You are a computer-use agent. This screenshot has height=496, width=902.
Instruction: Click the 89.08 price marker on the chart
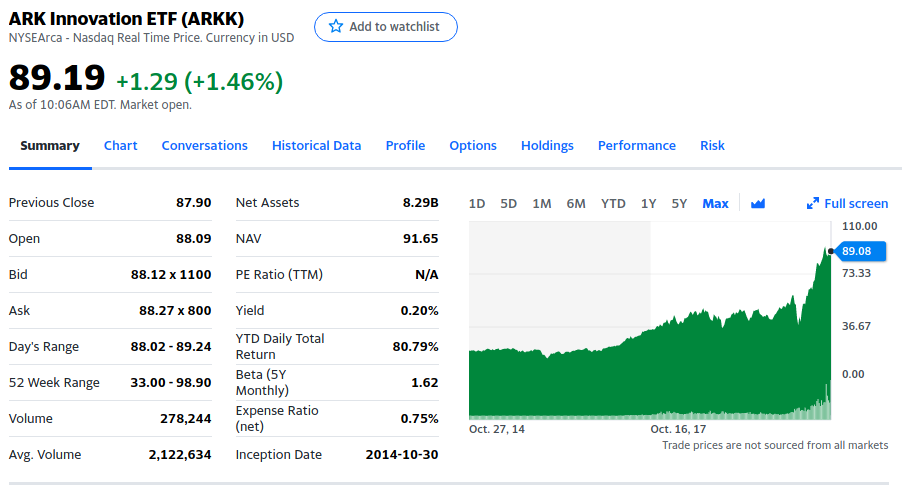[x=857, y=251]
